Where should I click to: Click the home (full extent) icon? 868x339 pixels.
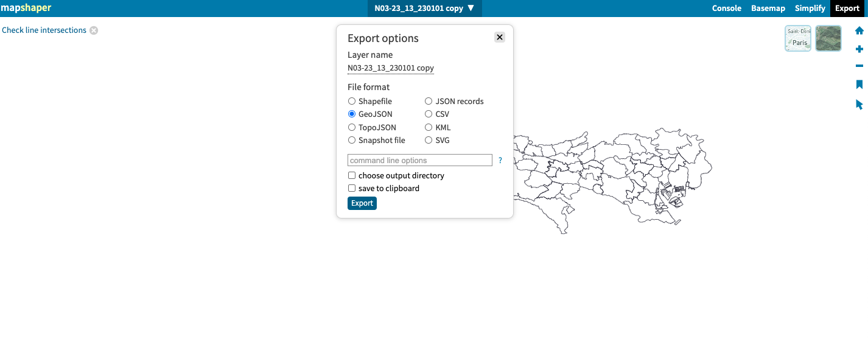coord(859,30)
